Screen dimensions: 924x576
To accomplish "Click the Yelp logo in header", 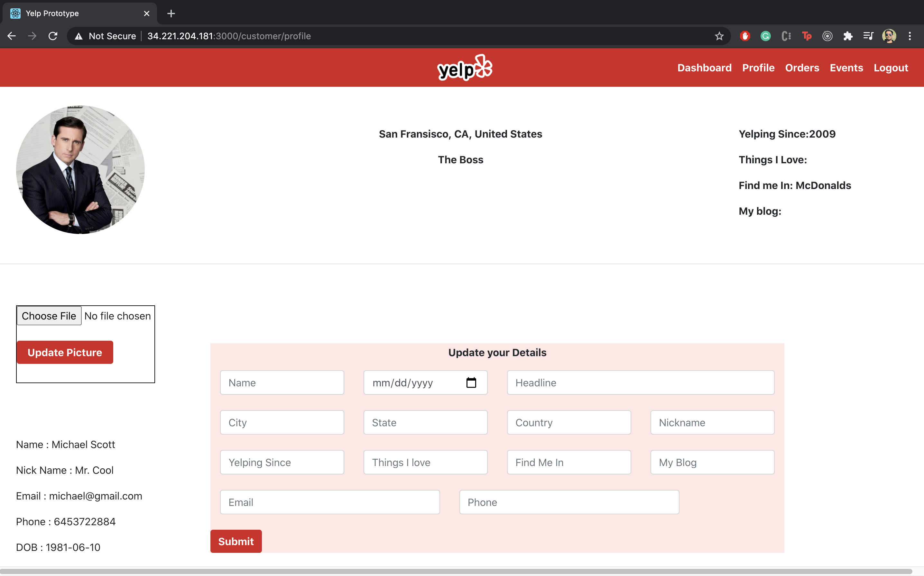I will (x=464, y=67).
